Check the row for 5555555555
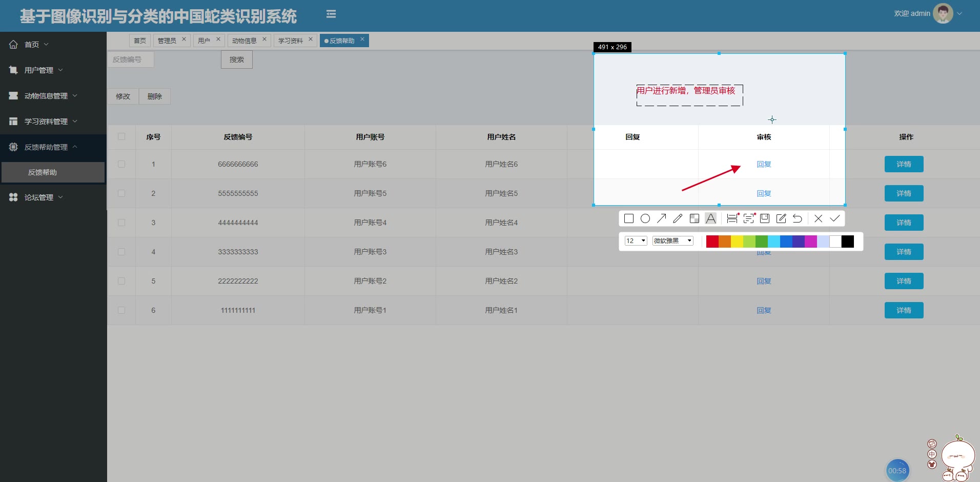This screenshot has width=980, height=482. click(121, 193)
